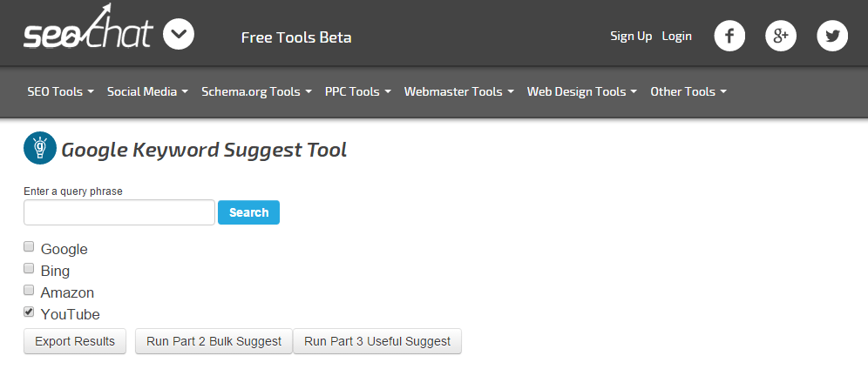Screen dimensions: 868x376
Task: Follow the Sign Up link
Action: click(x=631, y=36)
